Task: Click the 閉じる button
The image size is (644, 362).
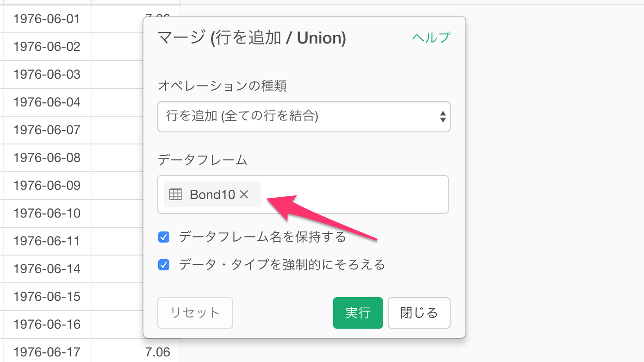Action: [x=419, y=313]
